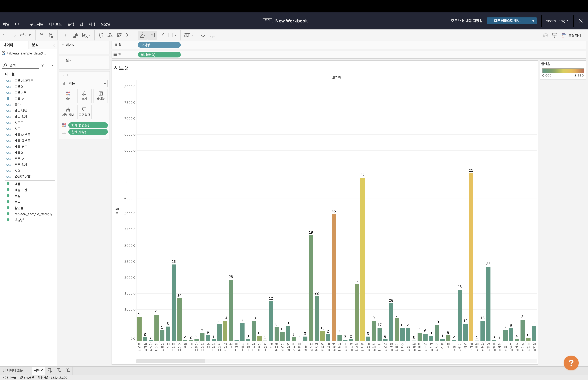Image resolution: width=588 pixels, height=380 pixels.
Task: Click the Format workbook brush icon
Action: tap(162, 35)
